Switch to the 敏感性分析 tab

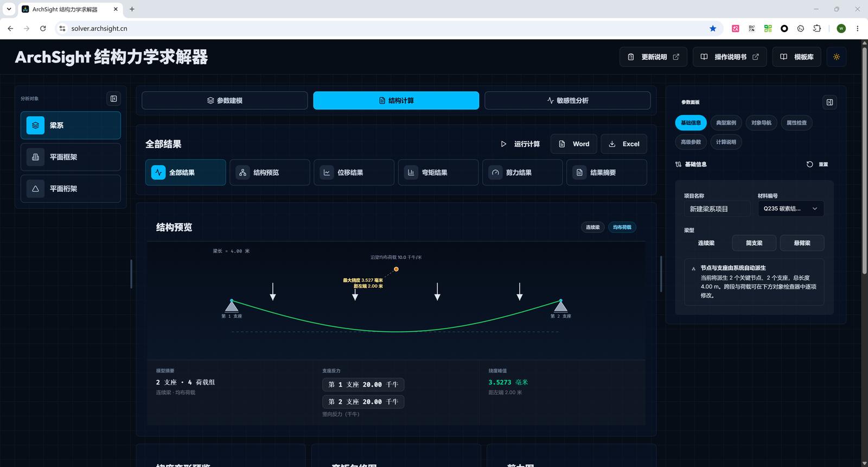point(567,100)
